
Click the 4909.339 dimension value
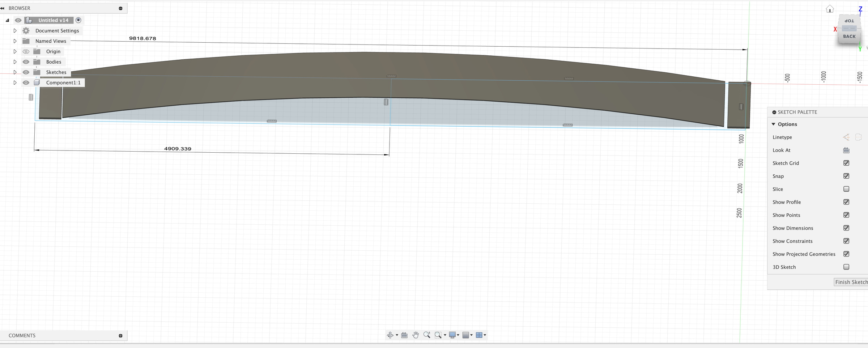click(177, 148)
